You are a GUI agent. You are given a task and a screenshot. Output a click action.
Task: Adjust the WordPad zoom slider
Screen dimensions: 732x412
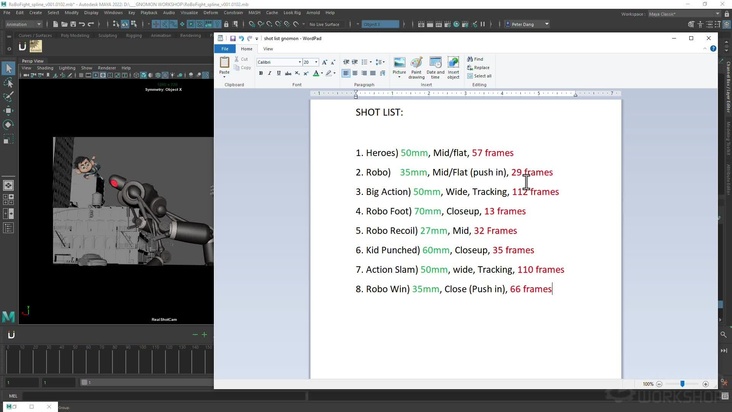click(683, 384)
